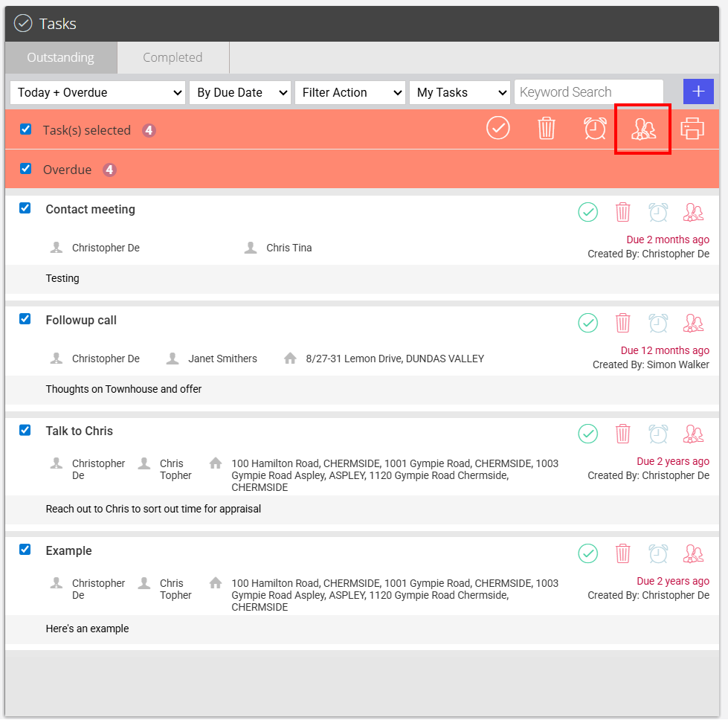This screenshot has height=723, width=728.
Task: Snooze the Example task
Action: click(658, 553)
